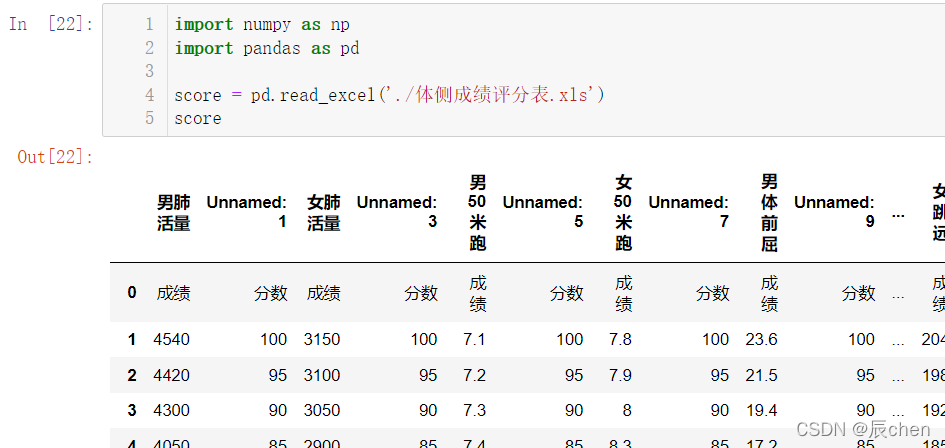
Task: Click the 7.1 cell
Action: (474, 339)
